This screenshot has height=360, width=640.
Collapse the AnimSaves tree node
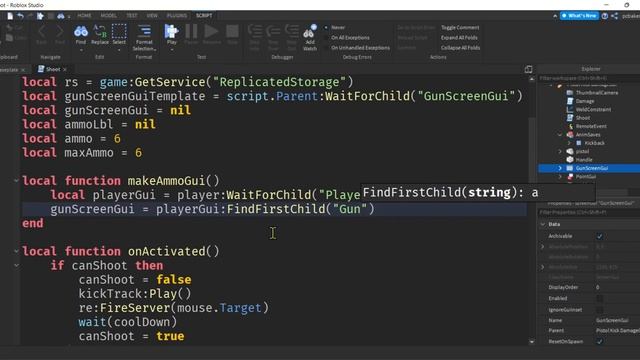(x=560, y=135)
